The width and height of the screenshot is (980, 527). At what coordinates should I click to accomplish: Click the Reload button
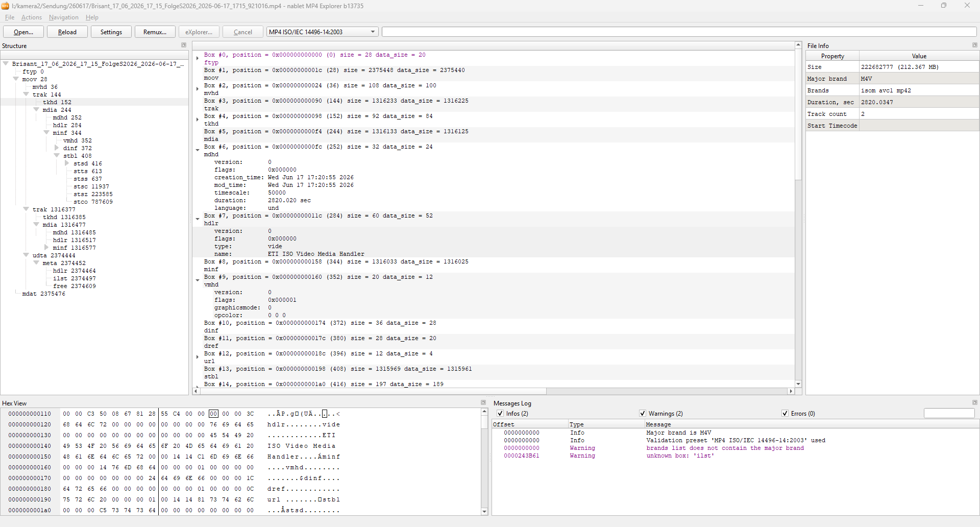[67, 32]
